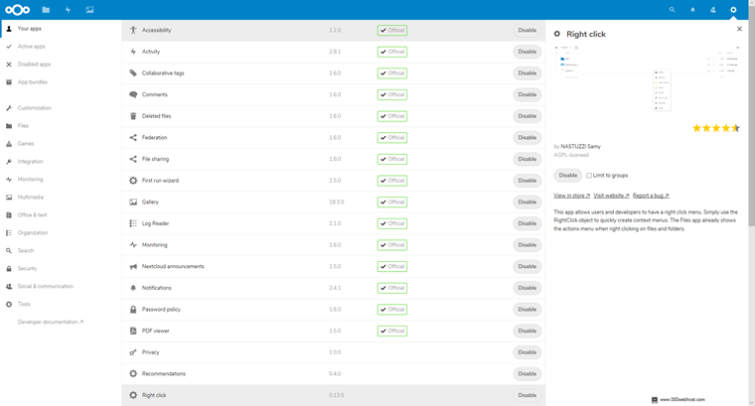Open notifications bell in top bar
This screenshot has height=406, width=755.
pos(692,10)
